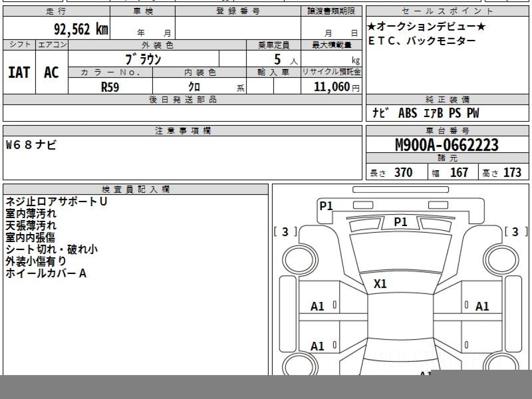Click the length value 370
Image resolution: width=532 pixels, height=399 pixels.
[x=403, y=172]
